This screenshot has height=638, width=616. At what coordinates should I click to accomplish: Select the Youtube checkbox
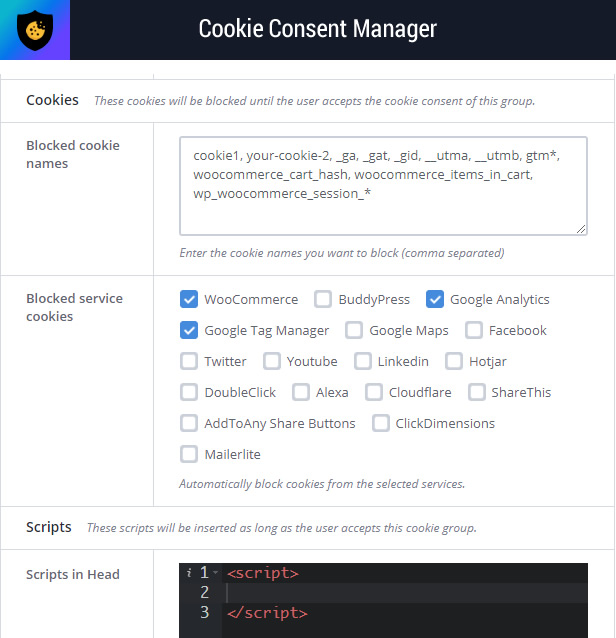[x=272, y=361]
